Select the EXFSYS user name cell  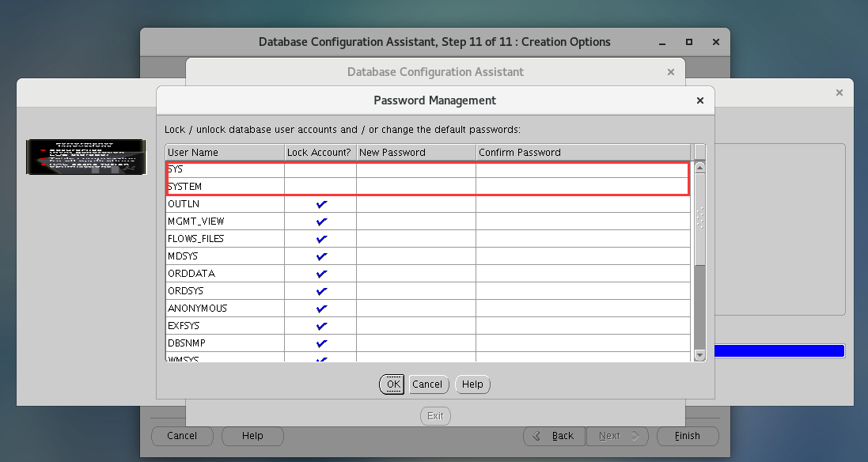pos(226,326)
